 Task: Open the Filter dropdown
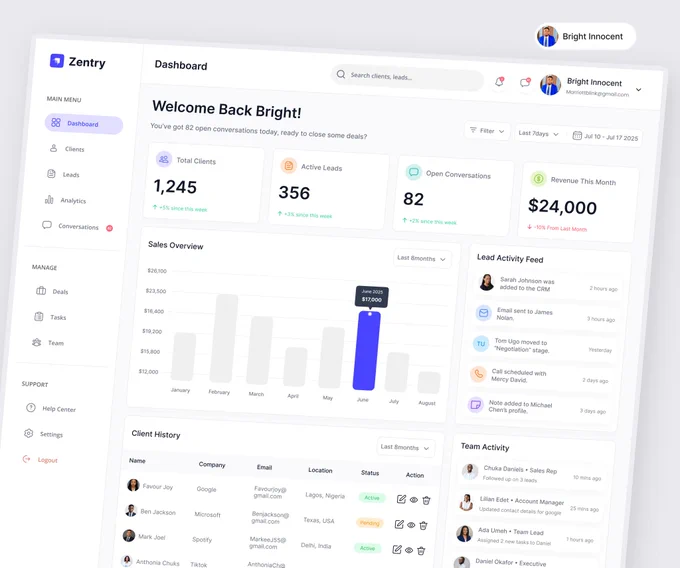tap(487, 131)
